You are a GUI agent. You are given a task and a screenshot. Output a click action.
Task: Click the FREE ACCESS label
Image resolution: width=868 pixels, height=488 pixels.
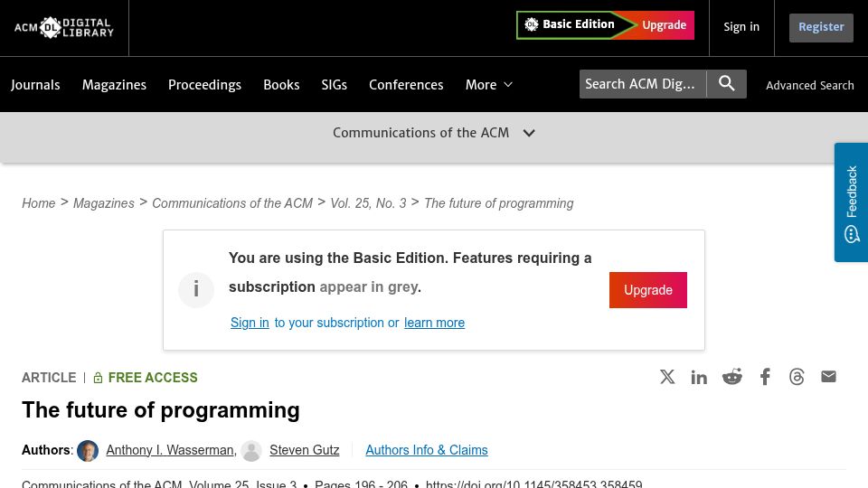(145, 378)
